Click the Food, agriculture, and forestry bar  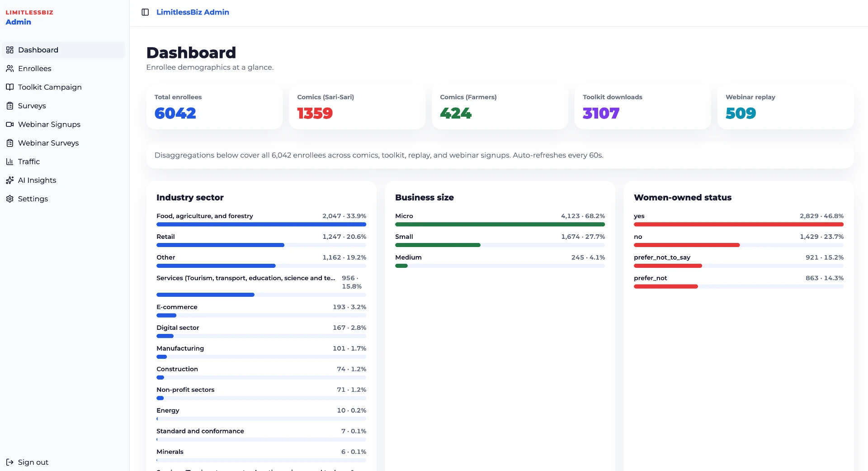point(261,224)
